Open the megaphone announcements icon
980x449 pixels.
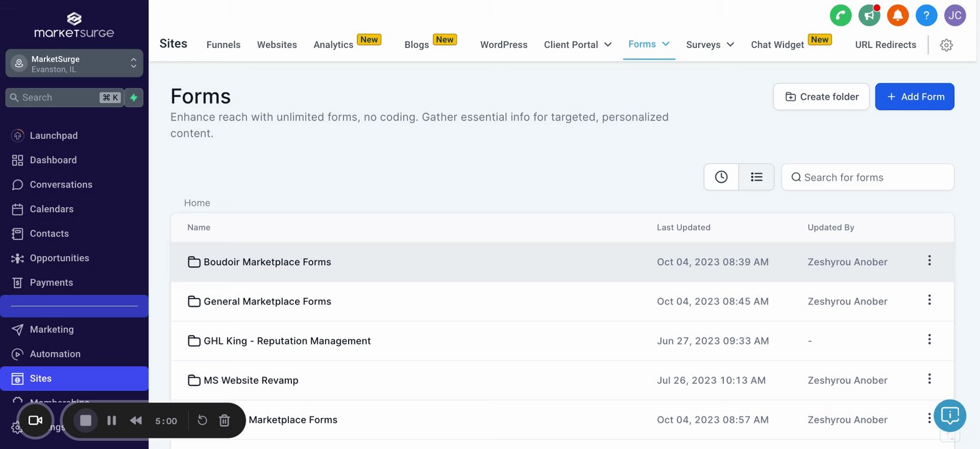869,16
